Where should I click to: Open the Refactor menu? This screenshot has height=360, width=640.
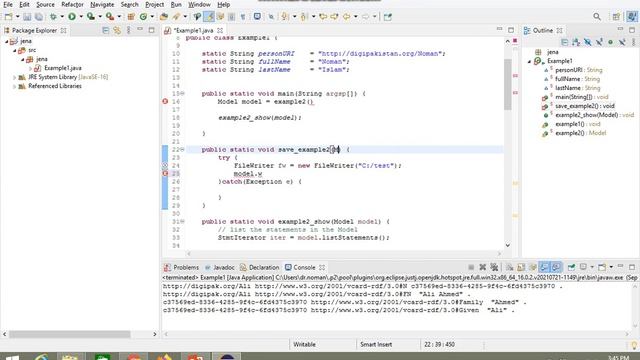coord(72,4)
